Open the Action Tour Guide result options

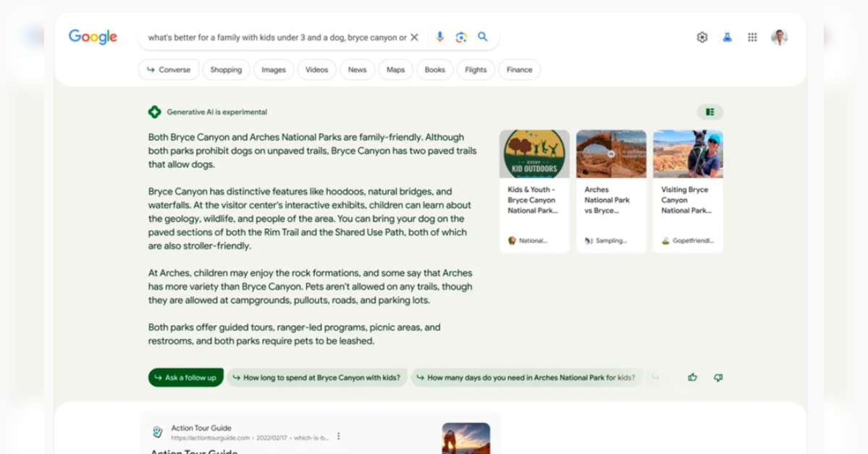(x=338, y=437)
